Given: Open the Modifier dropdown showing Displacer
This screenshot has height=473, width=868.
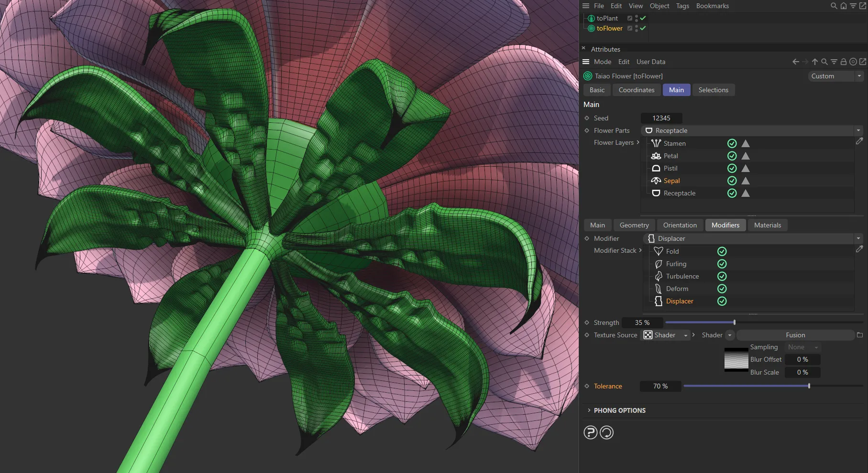Looking at the screenshot, I should tap(858, 238).
